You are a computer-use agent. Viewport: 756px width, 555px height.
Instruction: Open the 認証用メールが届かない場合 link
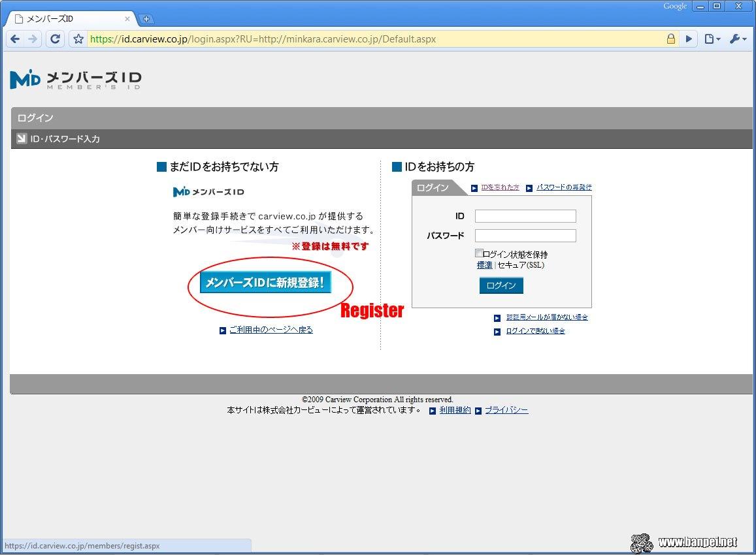click(547, 317)
